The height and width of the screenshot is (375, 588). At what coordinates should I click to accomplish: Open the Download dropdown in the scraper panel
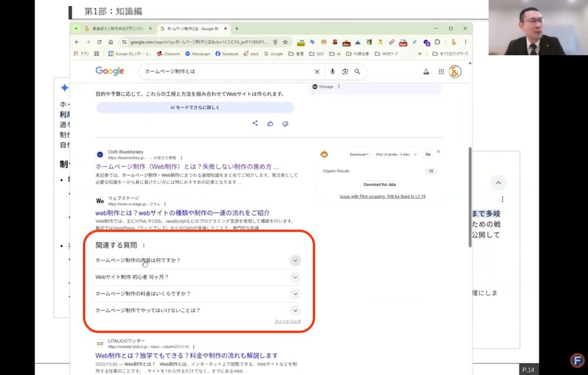(x=359, y=153)
